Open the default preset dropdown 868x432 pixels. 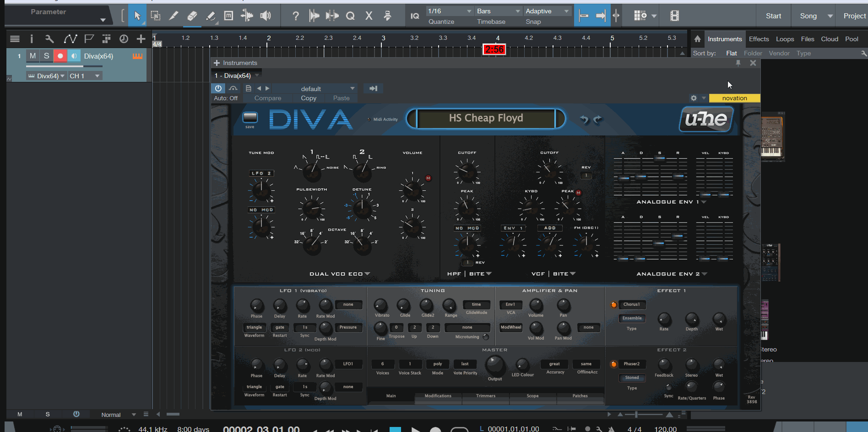tap(314, 88)
